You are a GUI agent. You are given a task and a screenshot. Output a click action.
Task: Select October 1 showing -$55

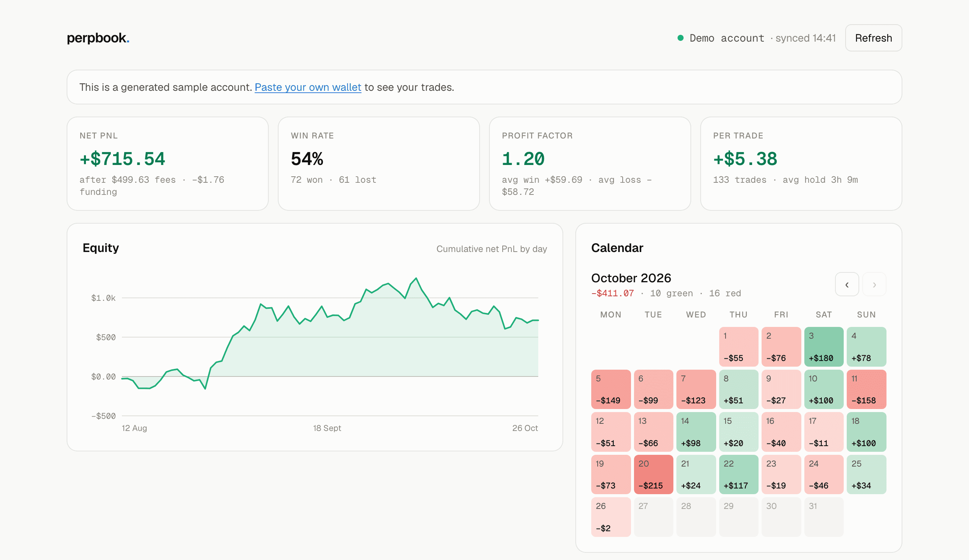pos(738,347)
